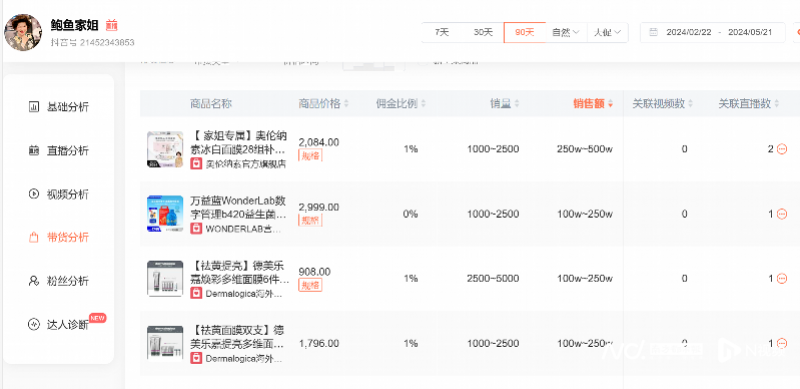Viewport: 800px width, 389px height.
Task: Edit the start date 2024/02/22
Action: pos(689,32)
